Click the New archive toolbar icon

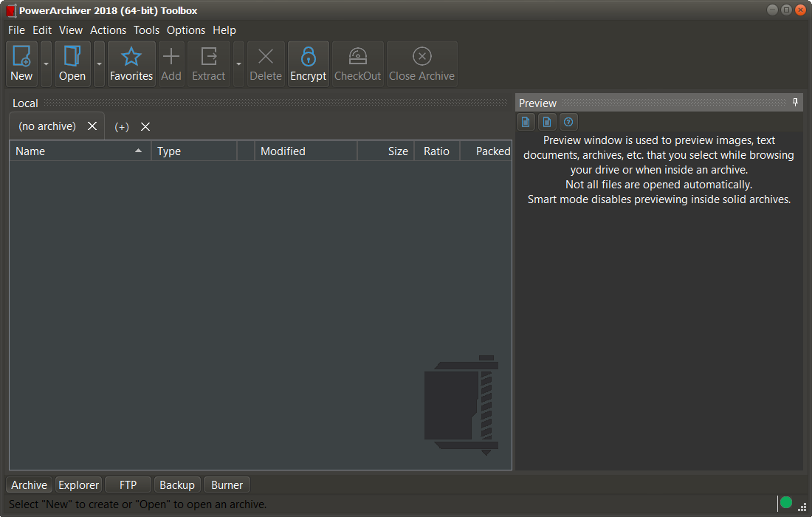click(21, 64)
